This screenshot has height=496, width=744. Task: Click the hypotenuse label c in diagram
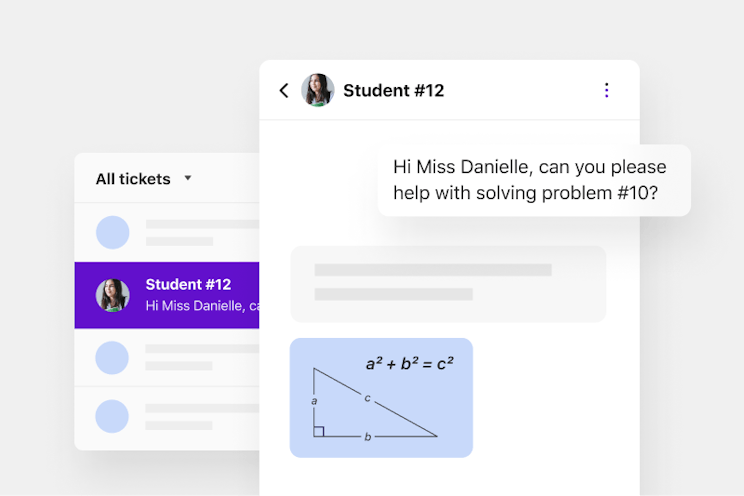pyautogui.click(x=368, y=399)
